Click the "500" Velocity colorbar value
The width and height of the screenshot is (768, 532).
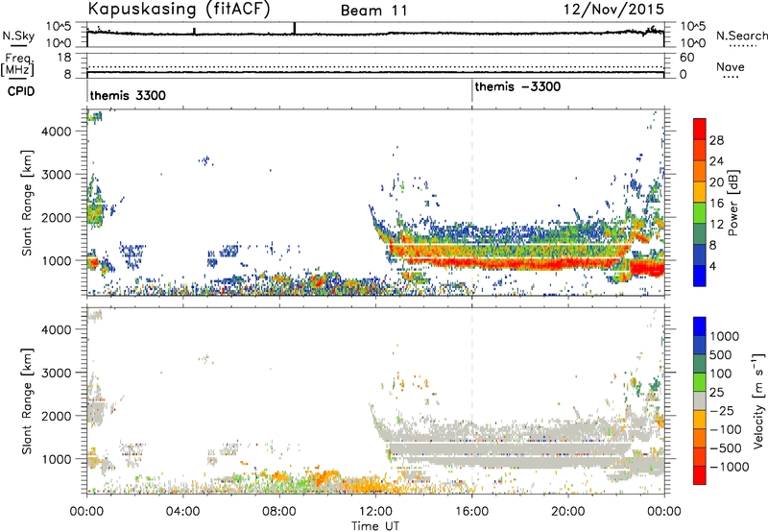(x=721, y=355)
